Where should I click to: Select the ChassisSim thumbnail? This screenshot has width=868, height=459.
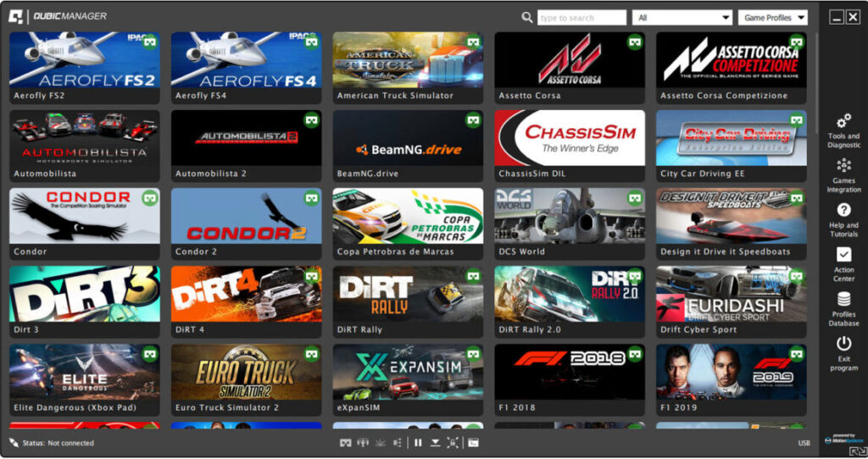(570, 138)
